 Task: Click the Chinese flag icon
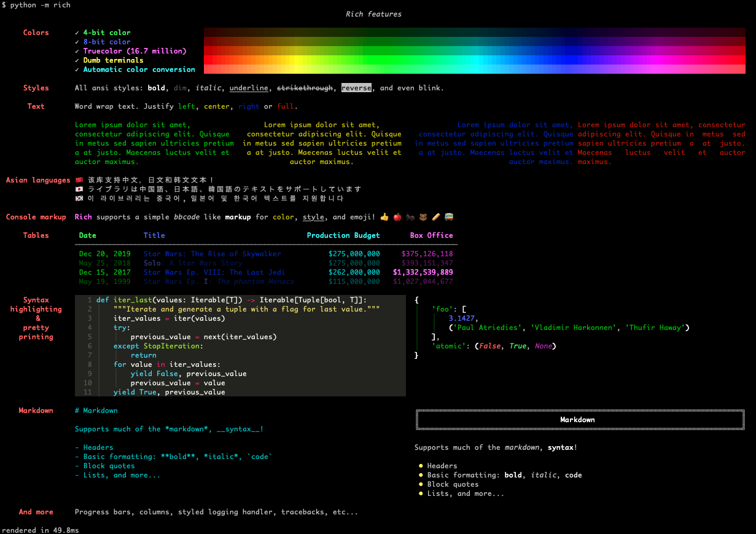click(79, 180)
